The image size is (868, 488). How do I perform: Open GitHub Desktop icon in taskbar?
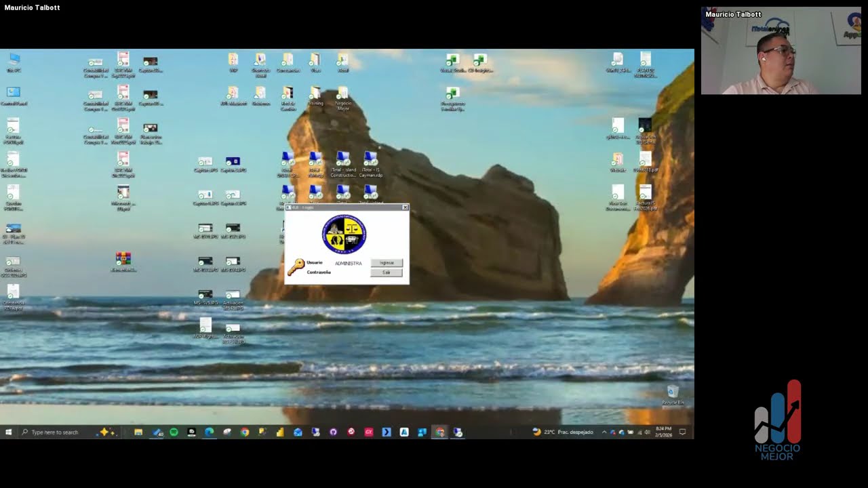[333, 432]
